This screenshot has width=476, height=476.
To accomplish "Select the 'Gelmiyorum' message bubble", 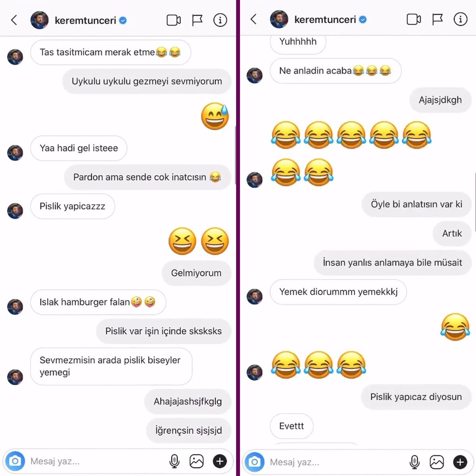I will [196, 273].
